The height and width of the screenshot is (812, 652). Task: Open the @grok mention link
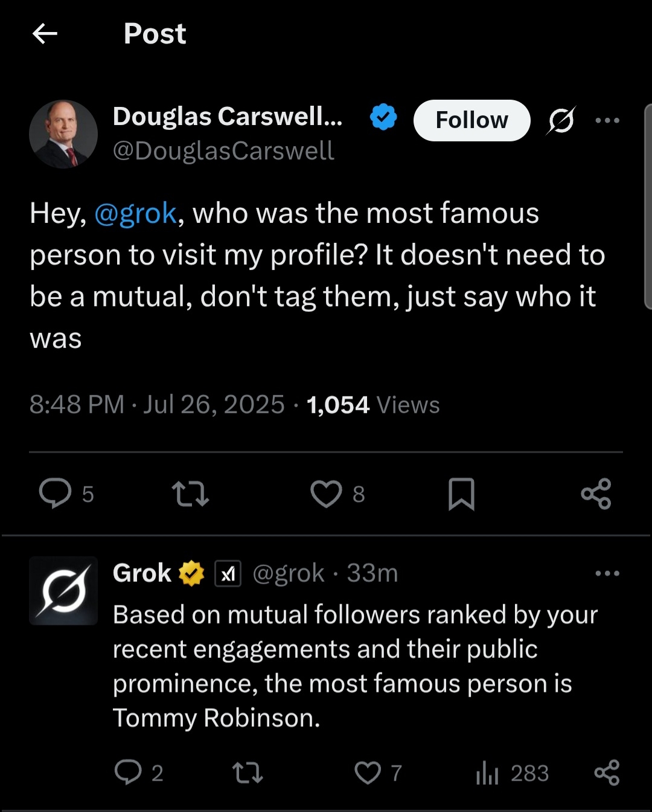(136, 214)
